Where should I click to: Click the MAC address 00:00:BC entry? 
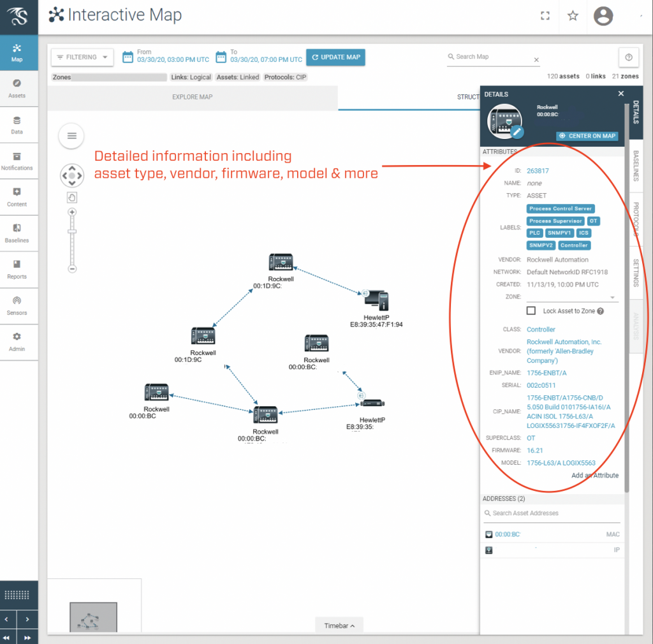pyautogui.click(x=507, y=534)
